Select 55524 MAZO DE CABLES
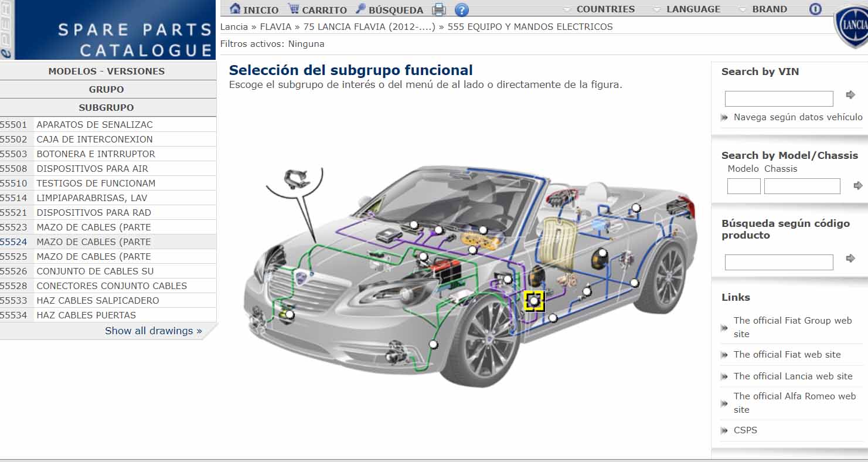Image resolution: width=868 pixels, height=462 pixels. coord(108,242)
